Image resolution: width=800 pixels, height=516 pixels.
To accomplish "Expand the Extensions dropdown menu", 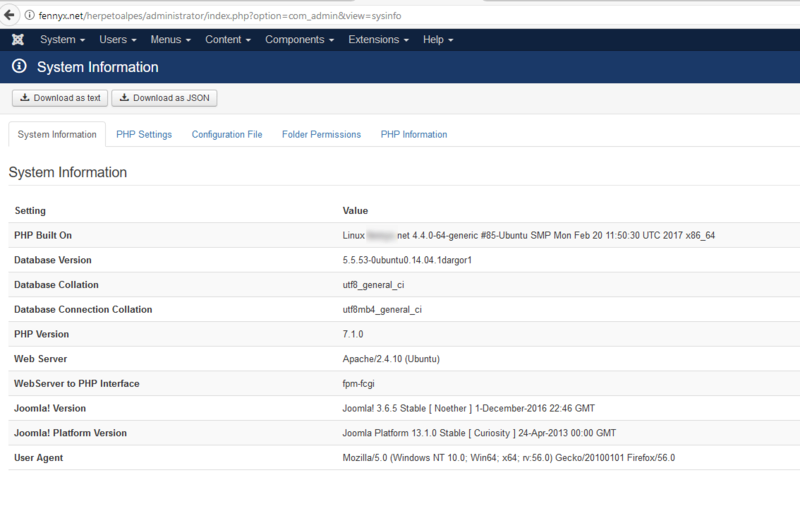I will tap(379, 39).
